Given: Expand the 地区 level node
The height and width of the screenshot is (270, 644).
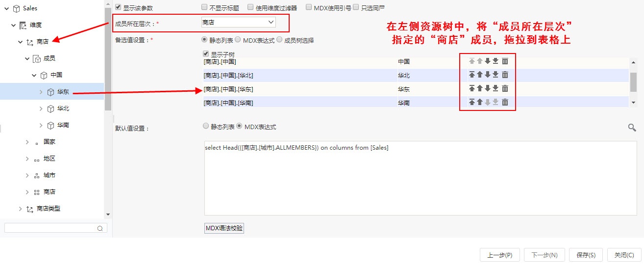Looking at the screenshot, I should click(x=27, y=159).
